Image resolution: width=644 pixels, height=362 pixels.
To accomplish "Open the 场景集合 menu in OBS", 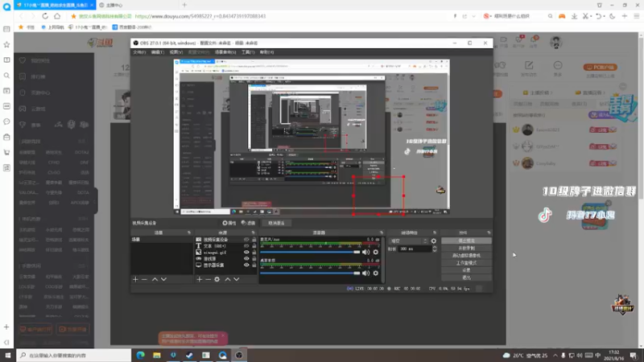I will tap(225, 52).
